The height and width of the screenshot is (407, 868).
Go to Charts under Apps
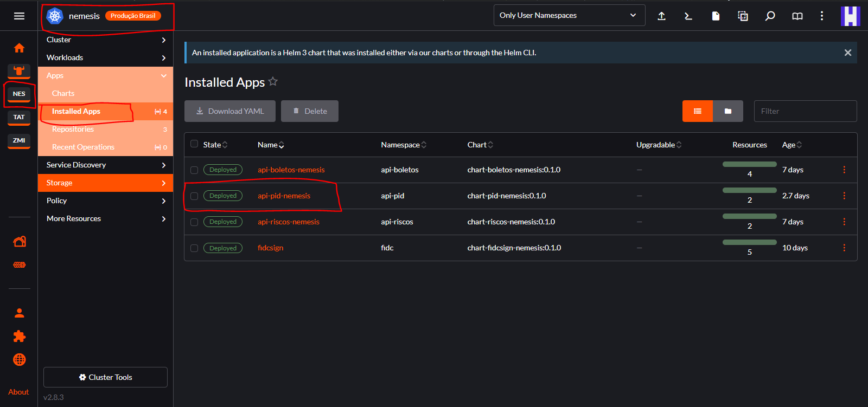pos(63,93)
